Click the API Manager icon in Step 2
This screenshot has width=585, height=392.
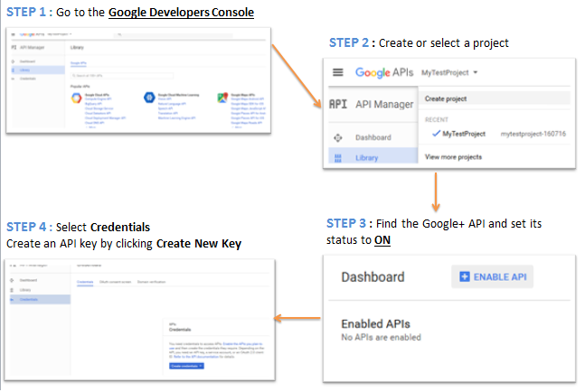pos(338,104)
